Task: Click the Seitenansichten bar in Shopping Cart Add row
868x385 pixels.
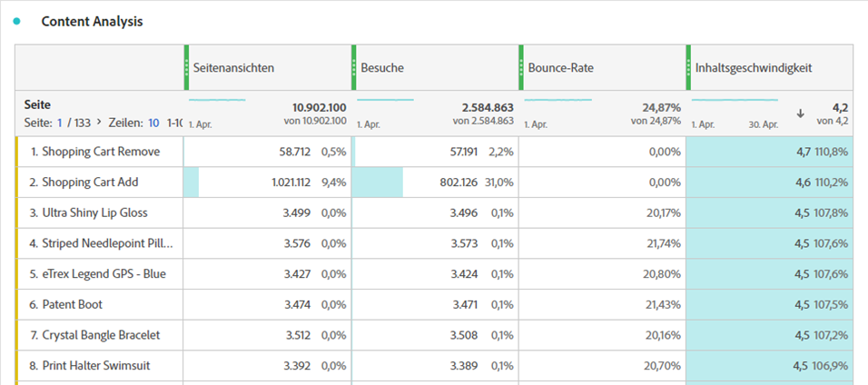Action: pos(192,183)
